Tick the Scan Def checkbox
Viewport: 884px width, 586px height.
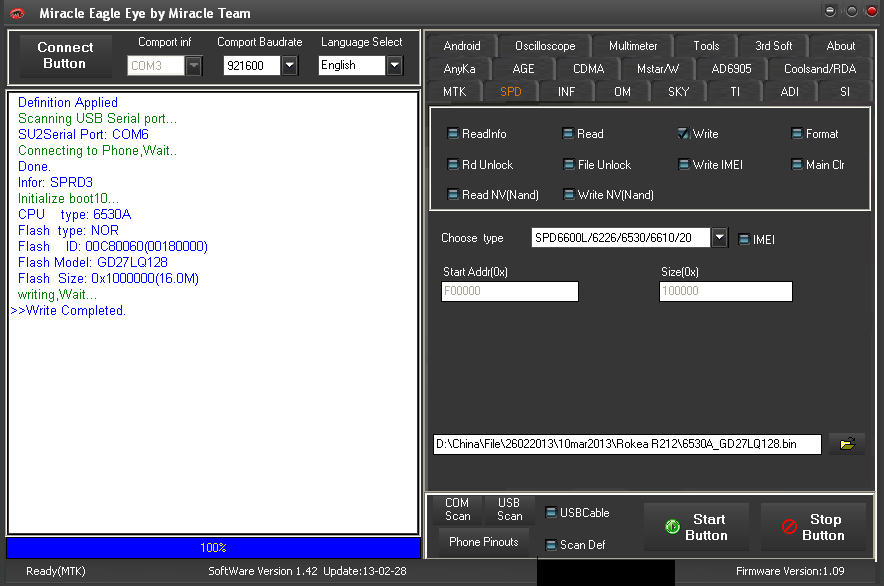[551, 545]
